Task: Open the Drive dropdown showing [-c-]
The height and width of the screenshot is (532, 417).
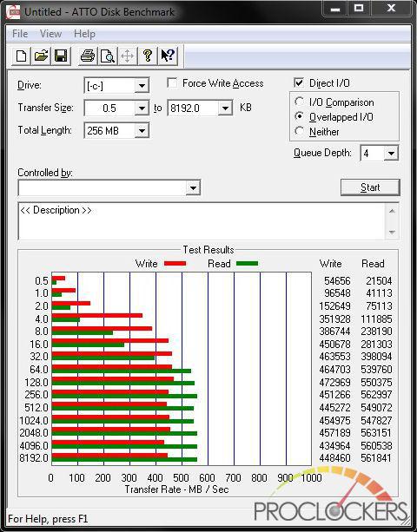Action: click(x=142, y=86)
